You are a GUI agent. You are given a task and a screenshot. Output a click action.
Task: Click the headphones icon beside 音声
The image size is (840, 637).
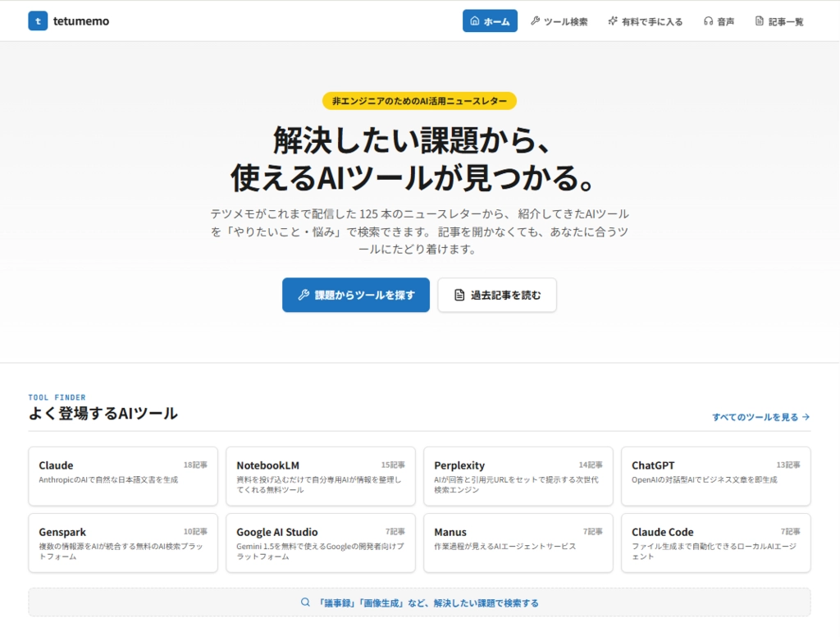point(708,21)
